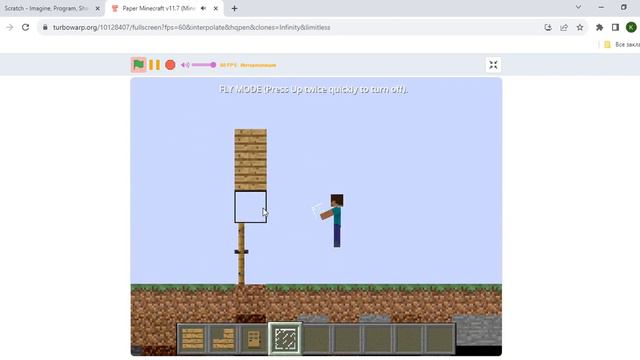Bookmark this page with the star icon
Viewport: 640px width, 360px height.
(x=580, y=27)
